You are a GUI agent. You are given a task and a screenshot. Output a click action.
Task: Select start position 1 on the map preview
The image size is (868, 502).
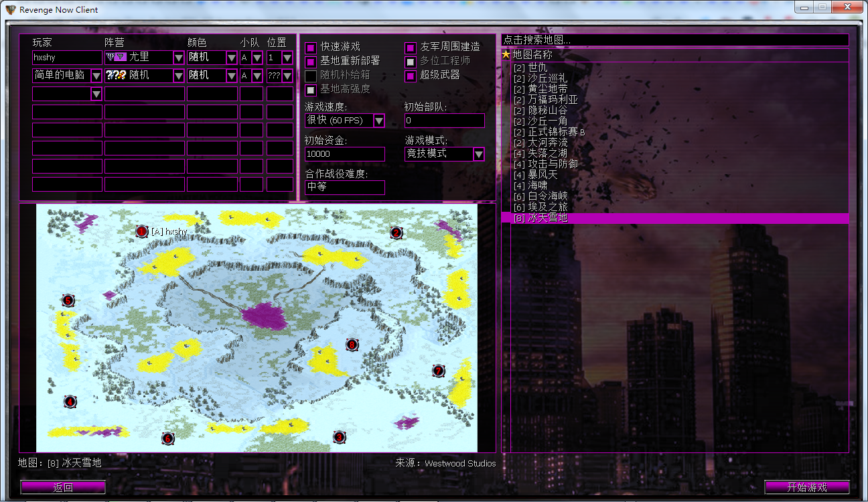141,231
